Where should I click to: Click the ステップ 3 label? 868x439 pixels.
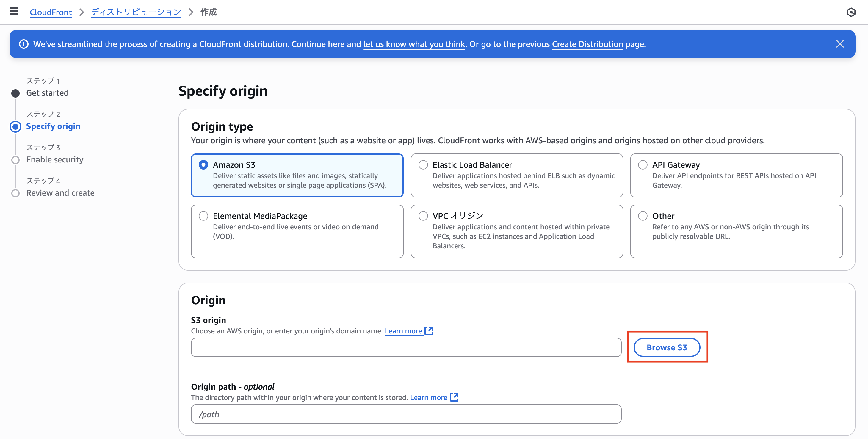[43, 148]
